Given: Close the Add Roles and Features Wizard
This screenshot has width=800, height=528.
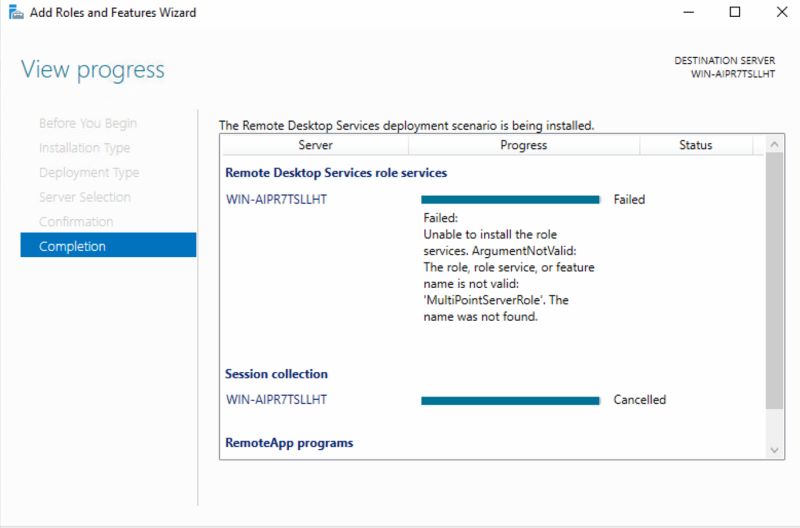Looking at the screenshot, I should (x=782, y=12).
